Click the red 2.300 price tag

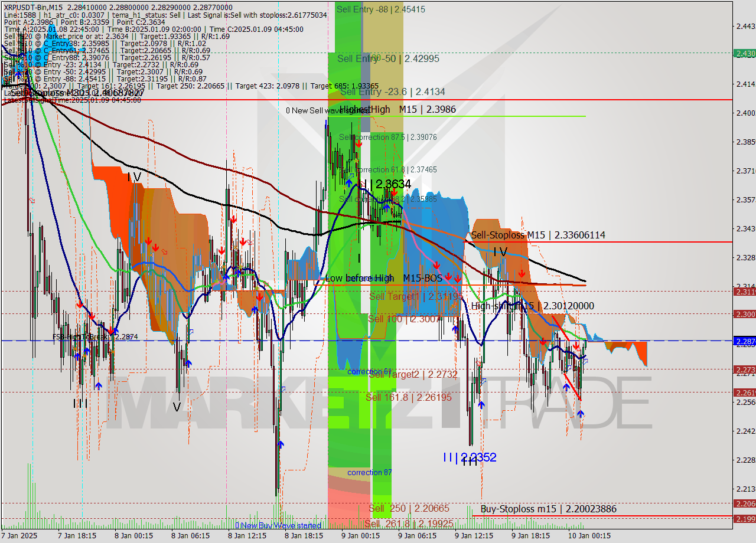(x=744, y=314)
